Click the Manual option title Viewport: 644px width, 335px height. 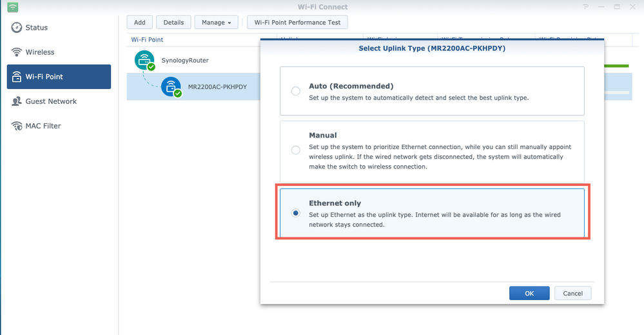pyautogui.click(x=323, y=136)
